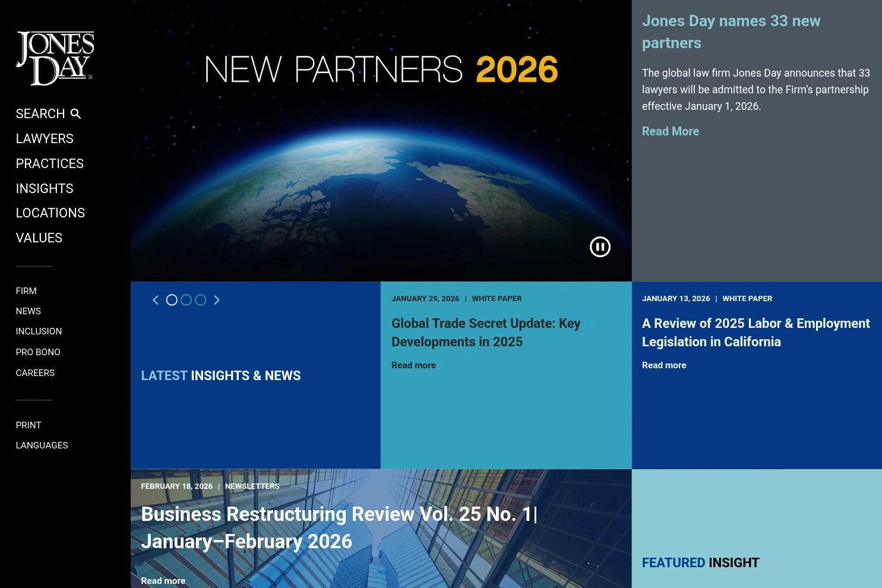Screen dimensions: 882x588
Task: Click the 'February 18, 2026' date text
Action: 176,486
